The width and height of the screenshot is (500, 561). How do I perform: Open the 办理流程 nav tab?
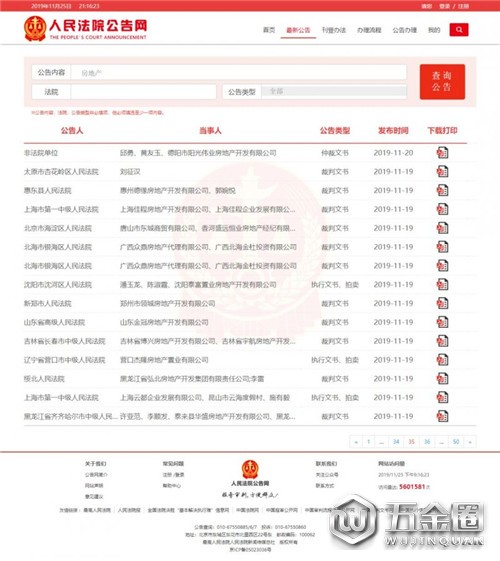click(369, 30)
